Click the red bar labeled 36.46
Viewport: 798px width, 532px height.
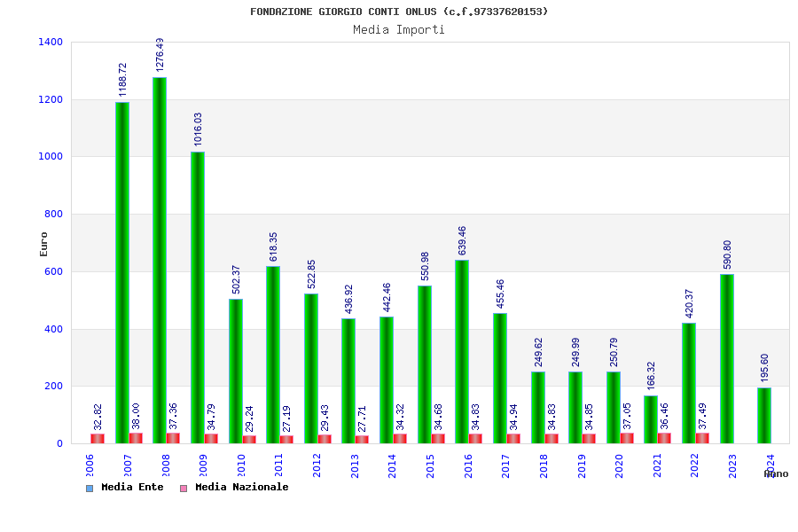[665, 438]
